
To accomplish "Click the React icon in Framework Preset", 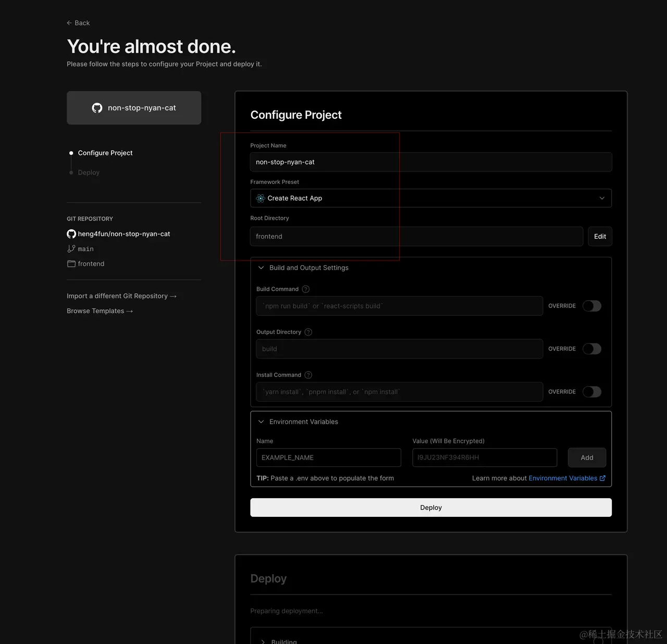I will (261, 198).
